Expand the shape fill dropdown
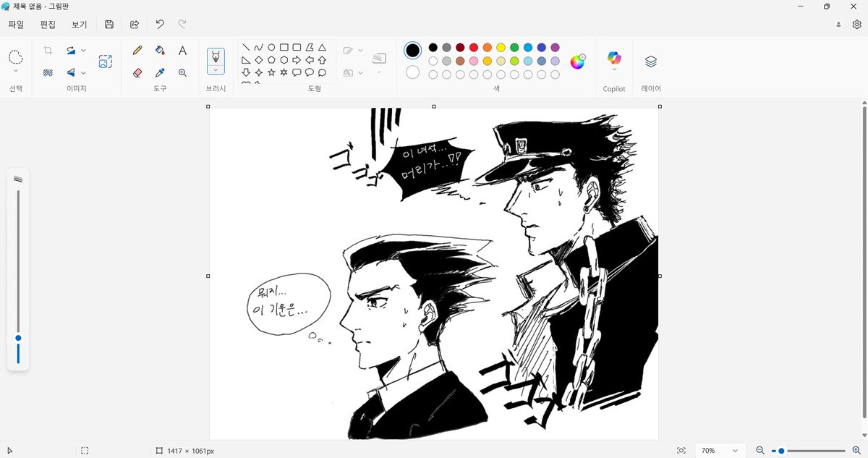Image resolution: width=868 pixels, height=458 pixels. 360,72
